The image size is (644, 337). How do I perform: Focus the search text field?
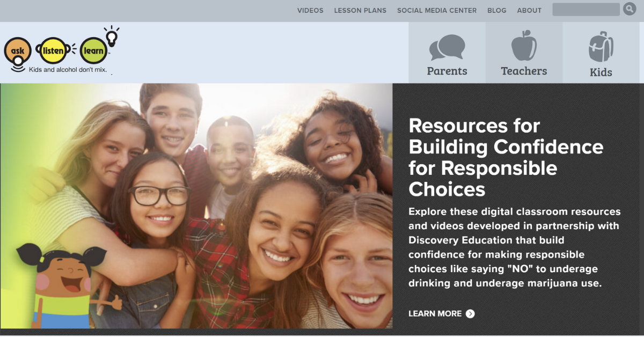[x=586, y=9]
